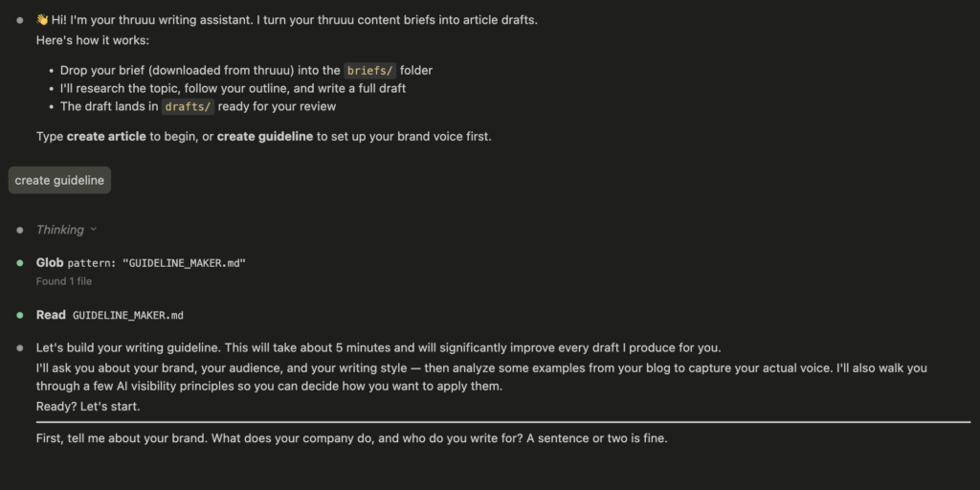This screenshot has width=980, height=490.
Task: Click the gray dot beside "Let's build your writing guideline"
Action: (20, 347)
